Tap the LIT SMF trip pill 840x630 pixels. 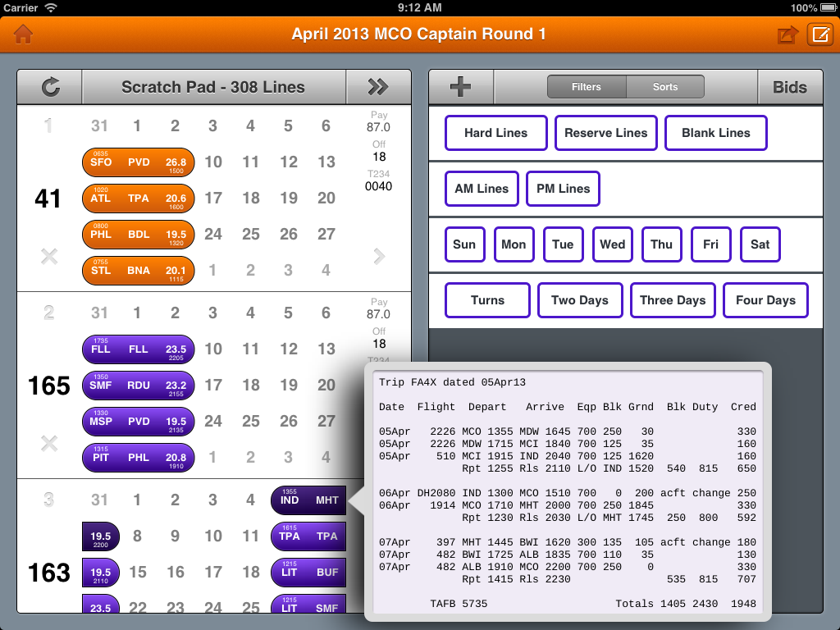pos(309,605)
